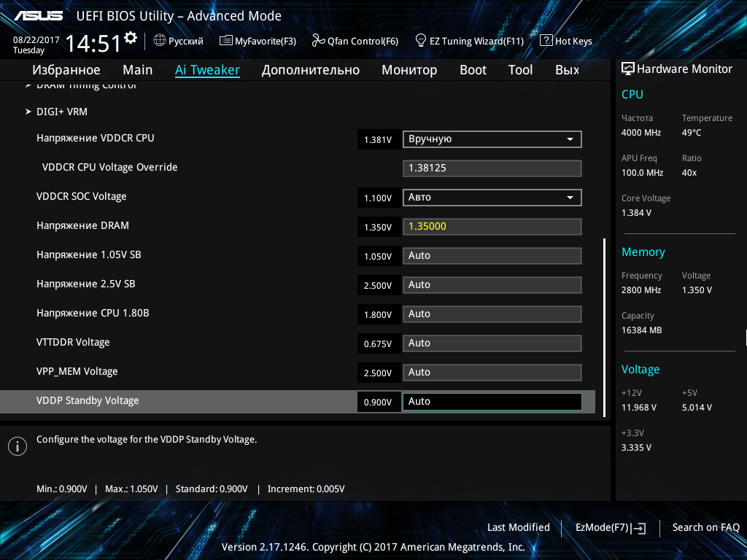Open Hot Keys question mark icon

tap(546, 41)
